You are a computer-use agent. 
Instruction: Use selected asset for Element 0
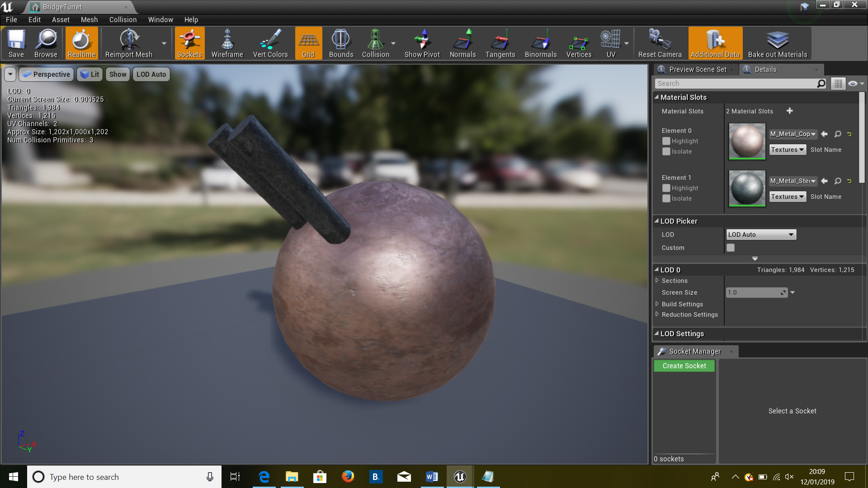tap(824, 134)
